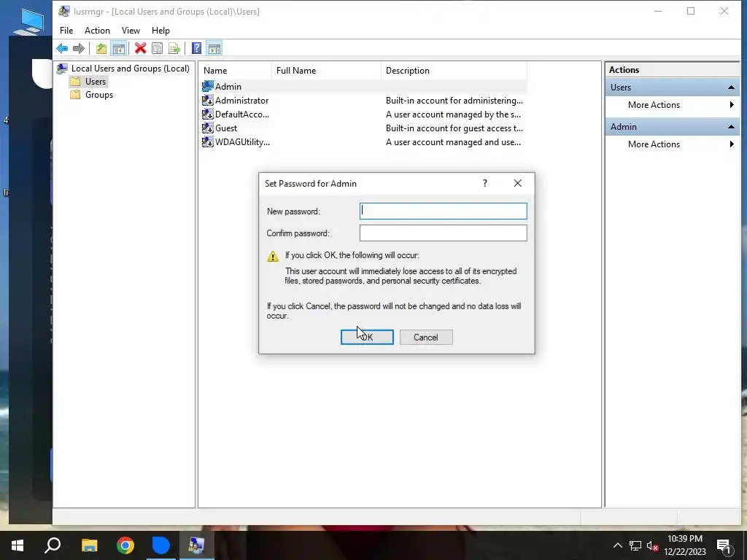The height and width of the screenshot is (560, 747).
Task: Click the taskbar Search magnifier icon
Action: (x=53, y=545)
